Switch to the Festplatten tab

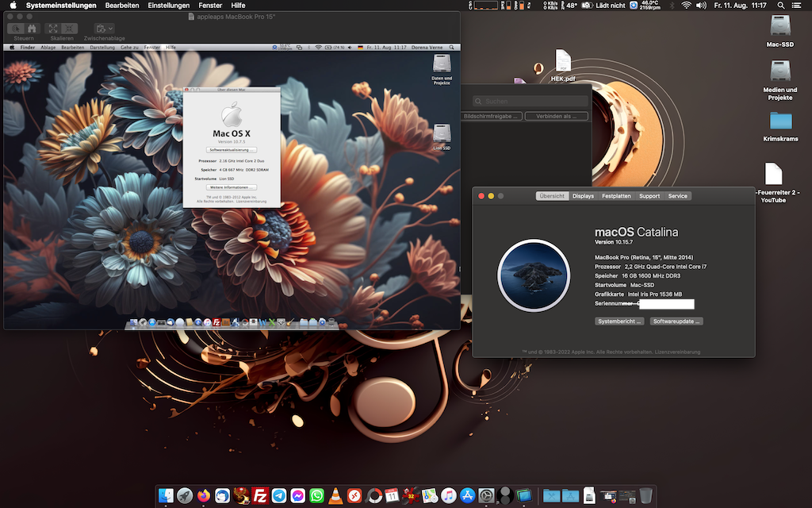tap(616, 196)
